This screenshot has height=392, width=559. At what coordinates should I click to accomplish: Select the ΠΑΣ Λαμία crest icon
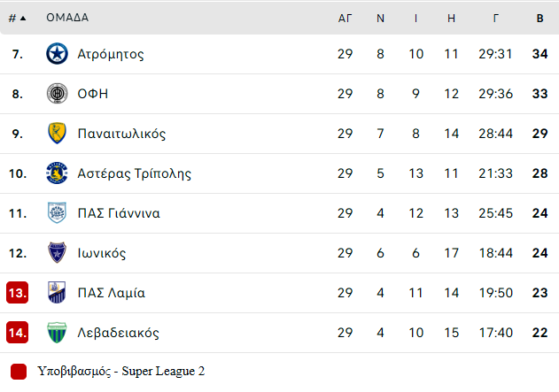pyautogui.click(x=57, y=292)
